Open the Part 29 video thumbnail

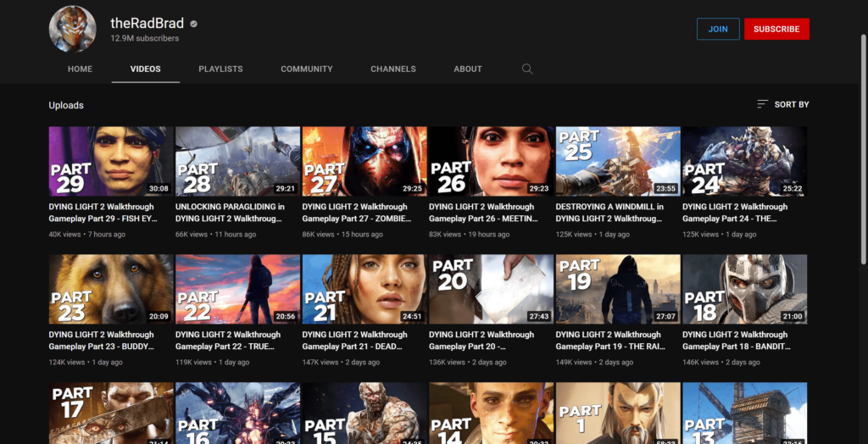pyautogui.click(x=111, y=161)
